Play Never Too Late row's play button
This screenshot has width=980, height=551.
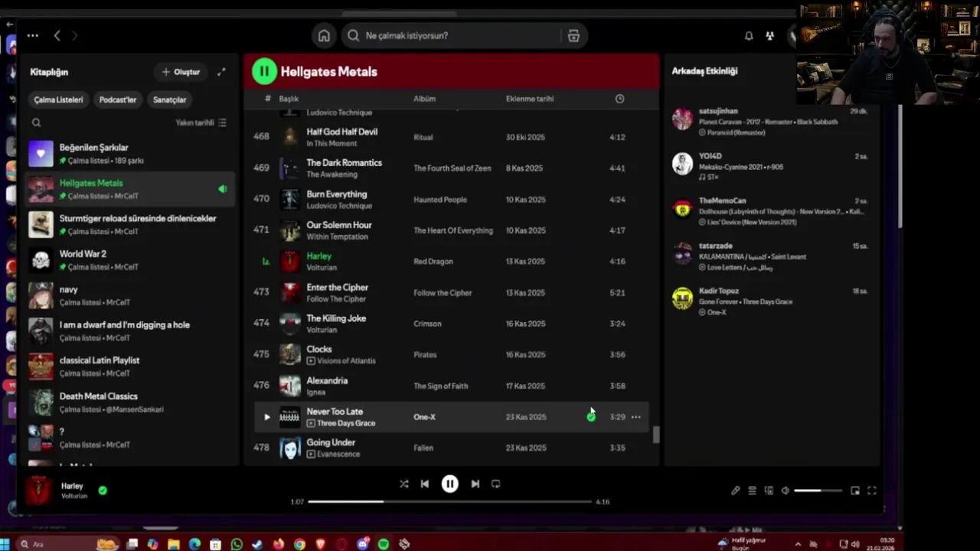(x=266, y=417)
